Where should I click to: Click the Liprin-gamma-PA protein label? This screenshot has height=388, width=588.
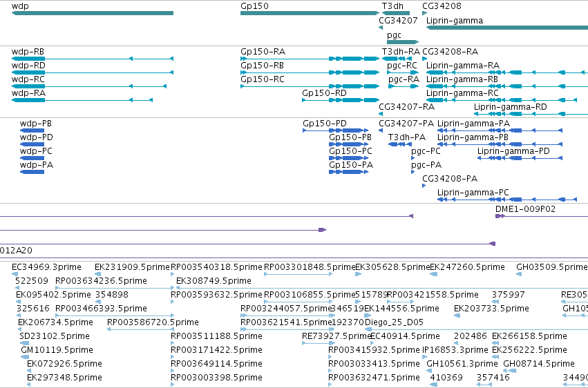click(x=473, y=124)
